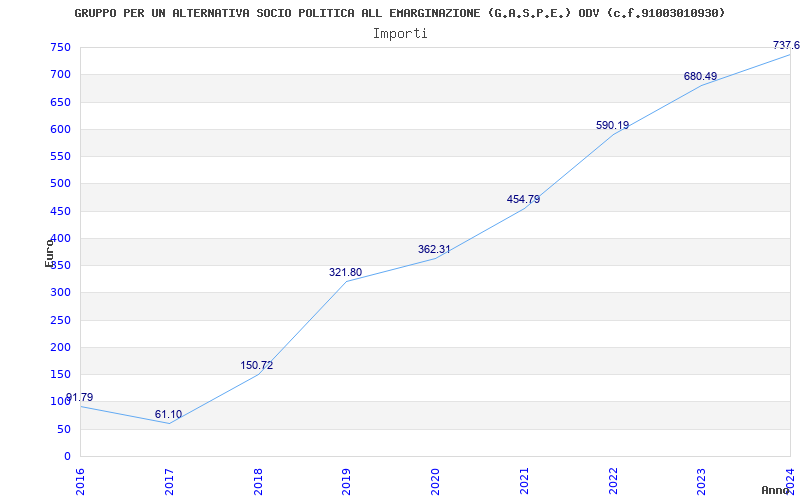800x500 pixels.
Task: Click the chart title G.A.S.P.E. ODV
Action: coord(399,13)
